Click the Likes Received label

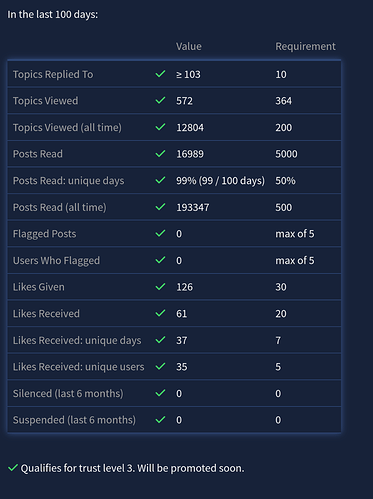point(46,314)
